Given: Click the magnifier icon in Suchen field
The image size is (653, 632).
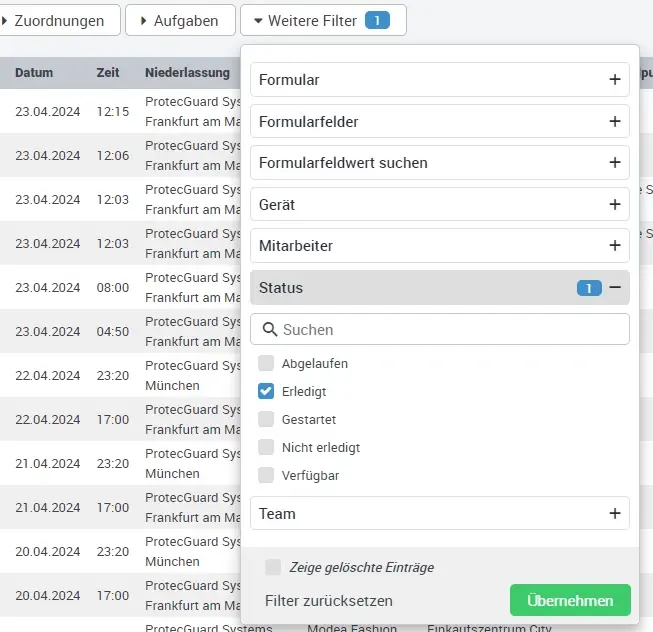Looking at the screenshot, I should point(270,330).
